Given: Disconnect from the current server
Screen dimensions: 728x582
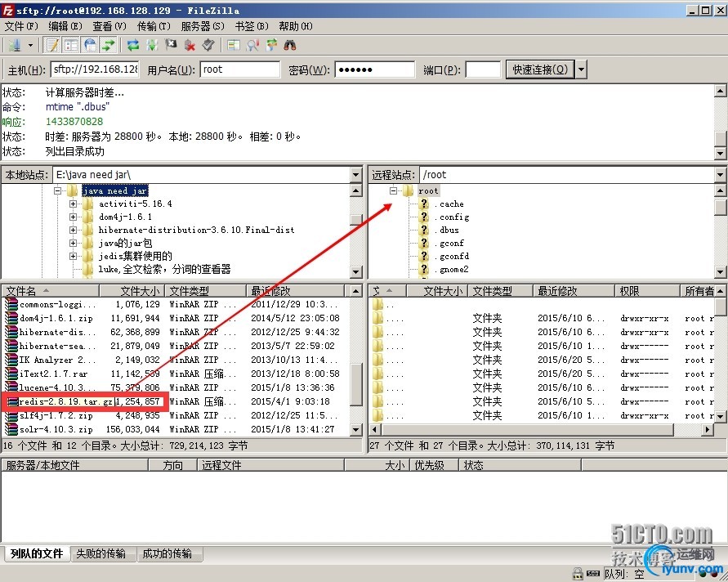Looking at the screenshot, I should (x=190, y=45).
